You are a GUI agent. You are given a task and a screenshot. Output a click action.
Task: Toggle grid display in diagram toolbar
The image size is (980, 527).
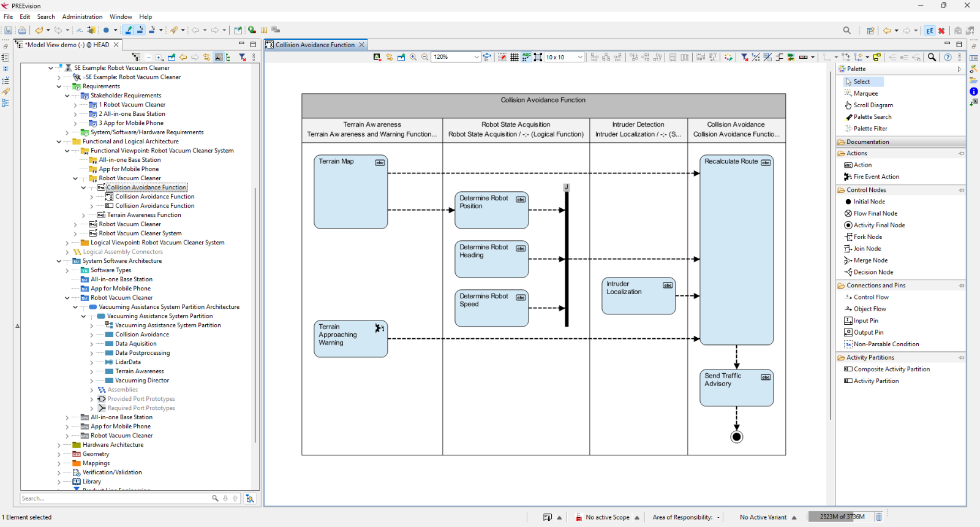point(514,57)
